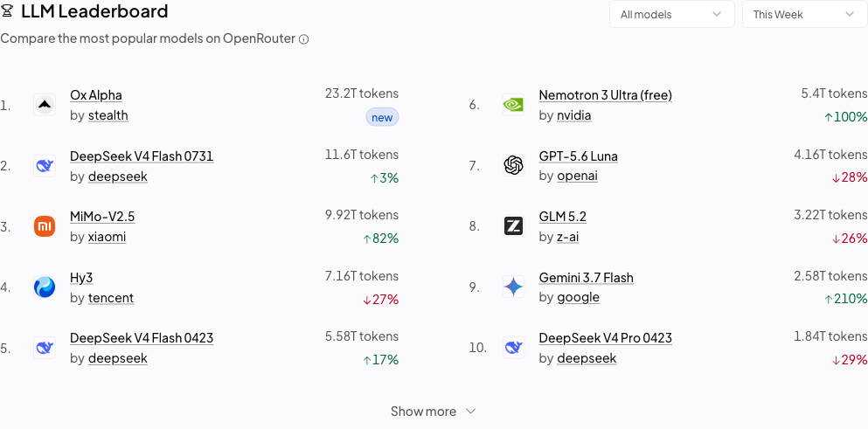Expand the list with Show more
This screenshot has height=429, width=868.
tap(434, 412)
